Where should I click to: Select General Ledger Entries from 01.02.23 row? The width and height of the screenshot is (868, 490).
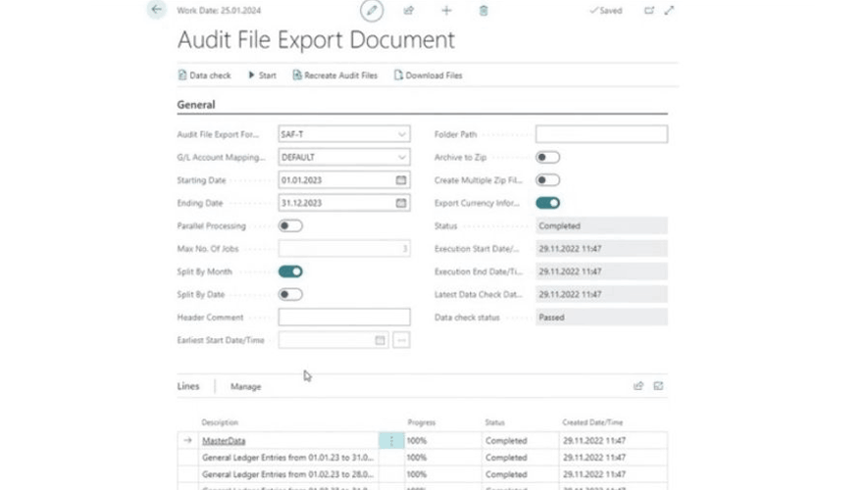tap(287, 474)
